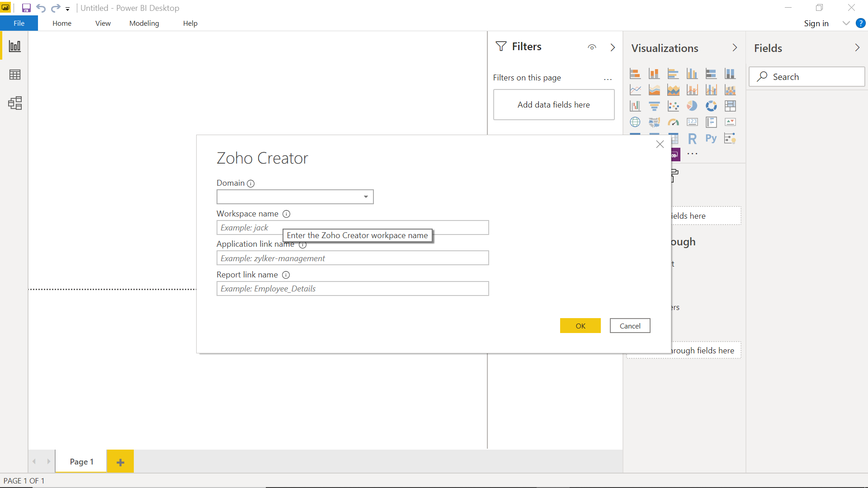Select the treemap visual

point(730,106)
